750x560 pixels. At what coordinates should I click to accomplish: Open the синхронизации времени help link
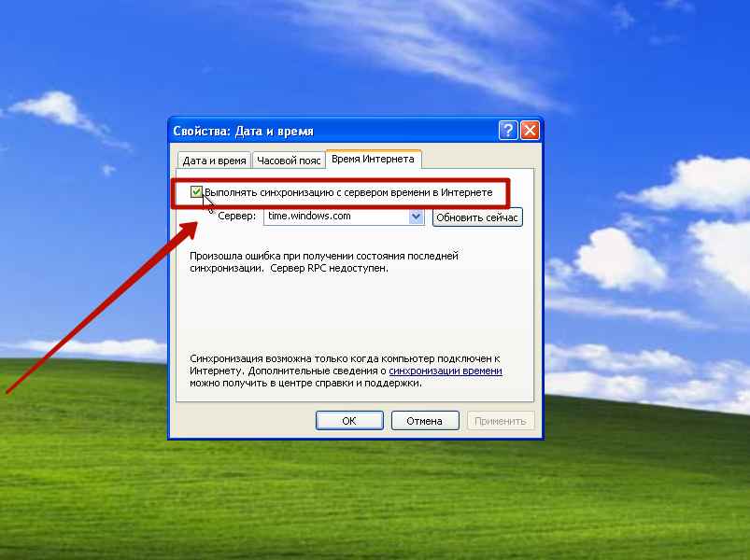pos(446,371)
